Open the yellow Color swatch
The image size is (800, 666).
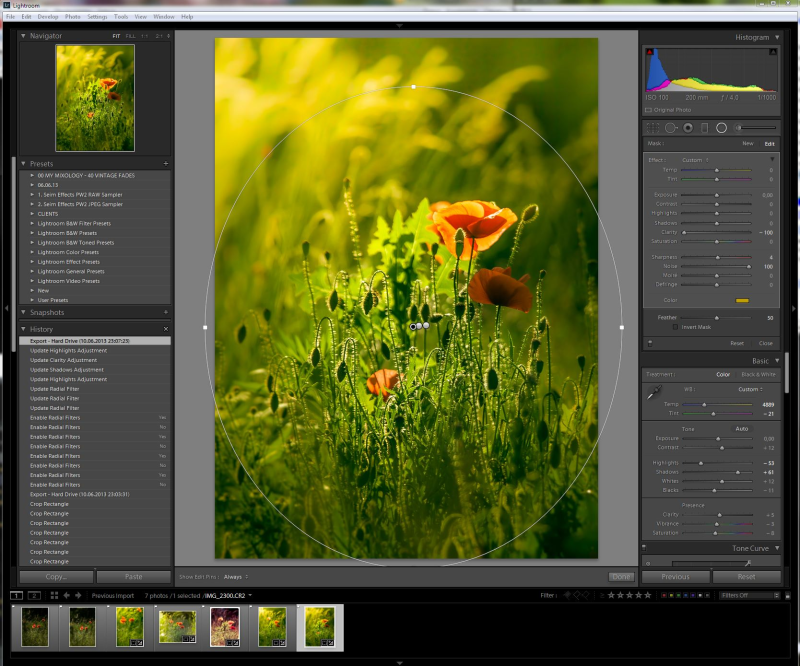(x=742, y=300)
